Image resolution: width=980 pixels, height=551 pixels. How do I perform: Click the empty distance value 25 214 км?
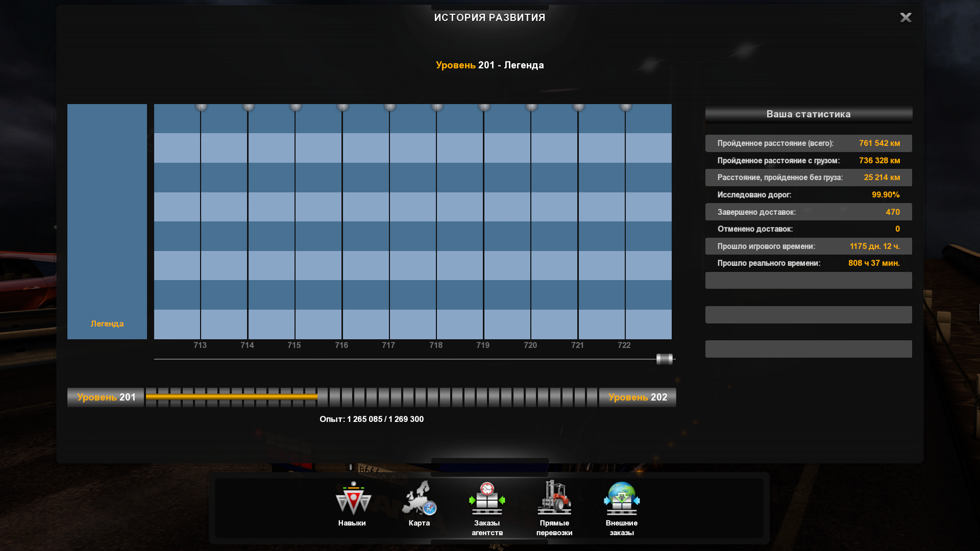[x=882, y=178]
